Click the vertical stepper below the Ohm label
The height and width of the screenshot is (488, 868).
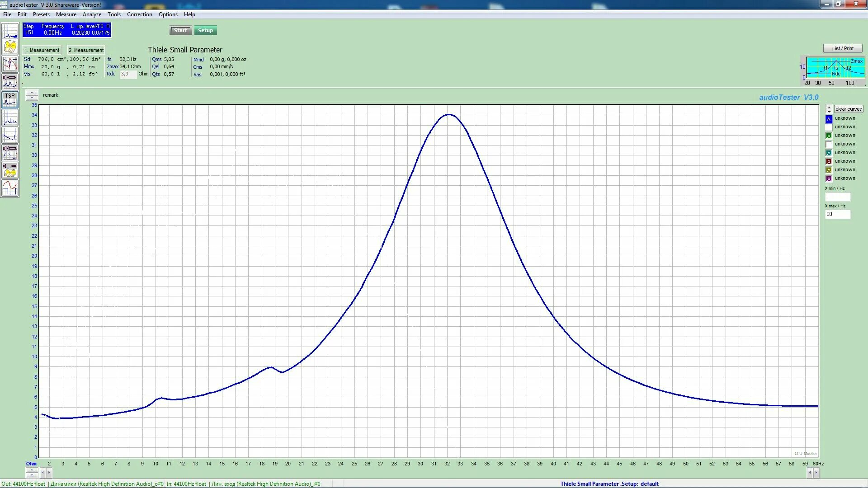point(32,472)
